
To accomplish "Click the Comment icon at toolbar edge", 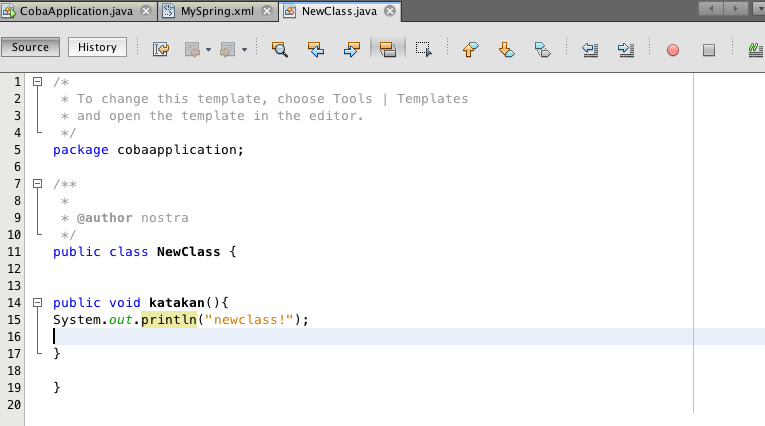I will click(x=756, y=49).
